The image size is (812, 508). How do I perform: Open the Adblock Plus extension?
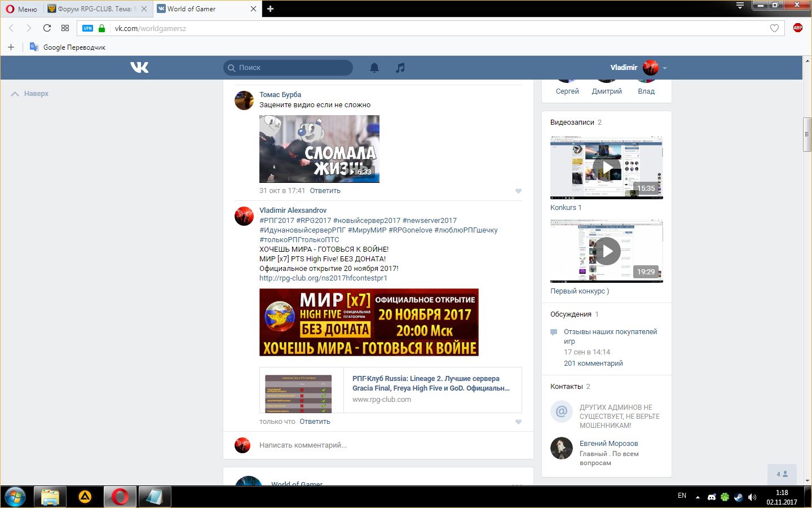tap(797, 28)
